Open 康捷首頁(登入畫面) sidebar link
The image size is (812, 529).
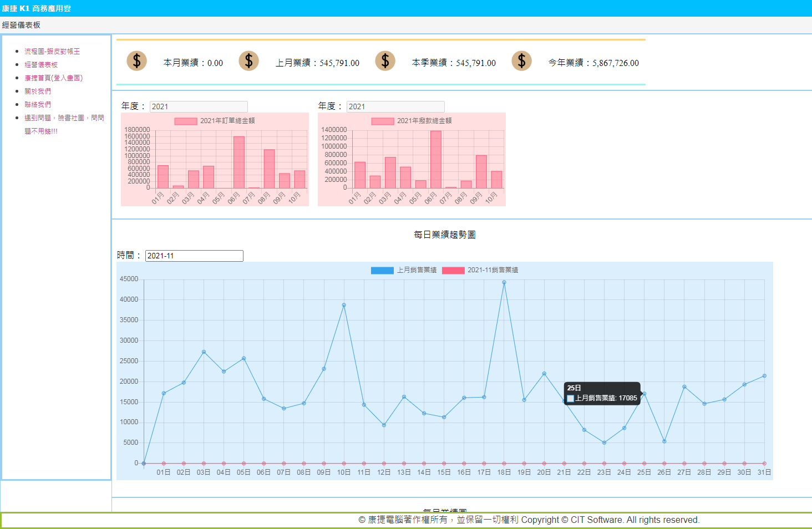54,78
